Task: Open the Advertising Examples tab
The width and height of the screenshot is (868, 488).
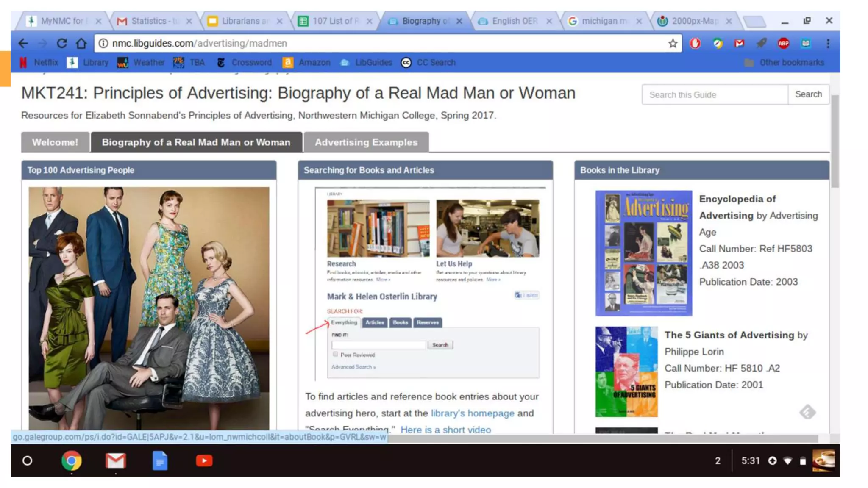Action: pyautogui.click(x=366, y=142)
